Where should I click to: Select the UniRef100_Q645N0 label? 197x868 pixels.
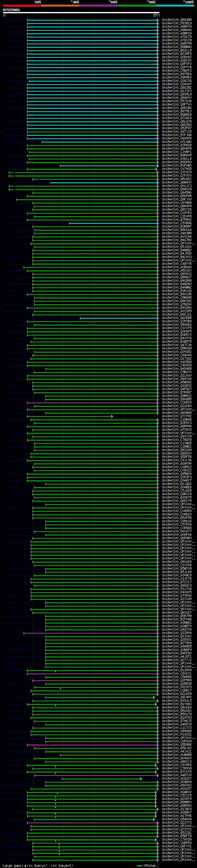click(x=177, y=192)
